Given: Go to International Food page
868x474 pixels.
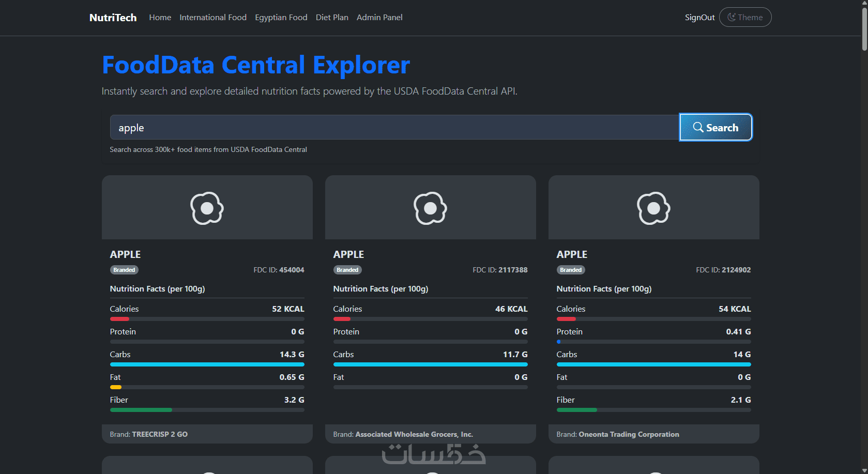Looking at the screenshot, I should [213, 18].
